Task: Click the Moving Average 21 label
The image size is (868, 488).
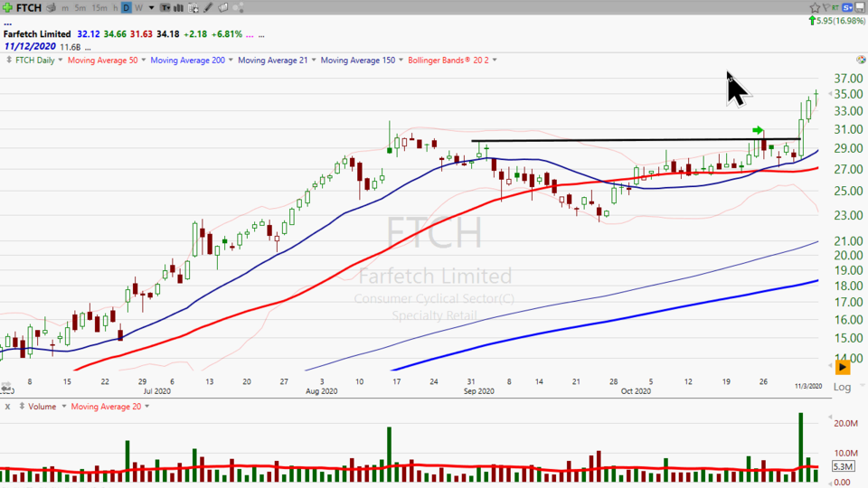Action: 272,61
